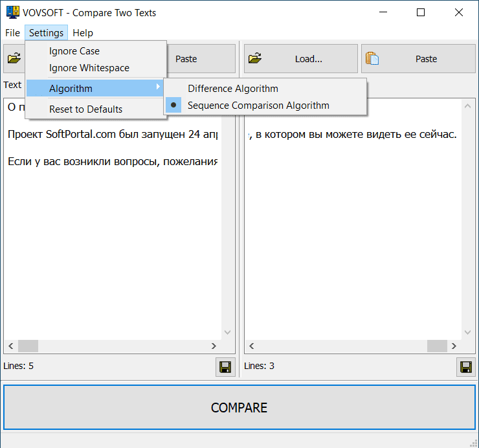The image size is (479, 448).
Task: Click the left pane Paste button
Action: [201, 59]
